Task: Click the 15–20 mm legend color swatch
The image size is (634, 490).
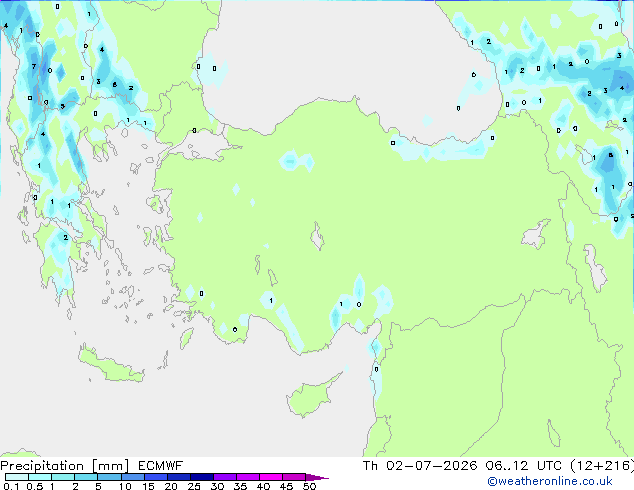Action: [156, 477]
